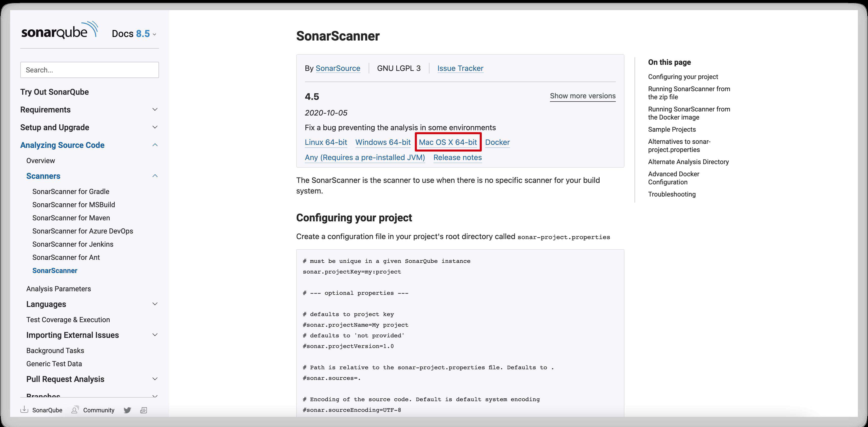The width and height of the screenshot is (868, 427).
Task: Click the Search input field
Action: [x=89, y=70]
